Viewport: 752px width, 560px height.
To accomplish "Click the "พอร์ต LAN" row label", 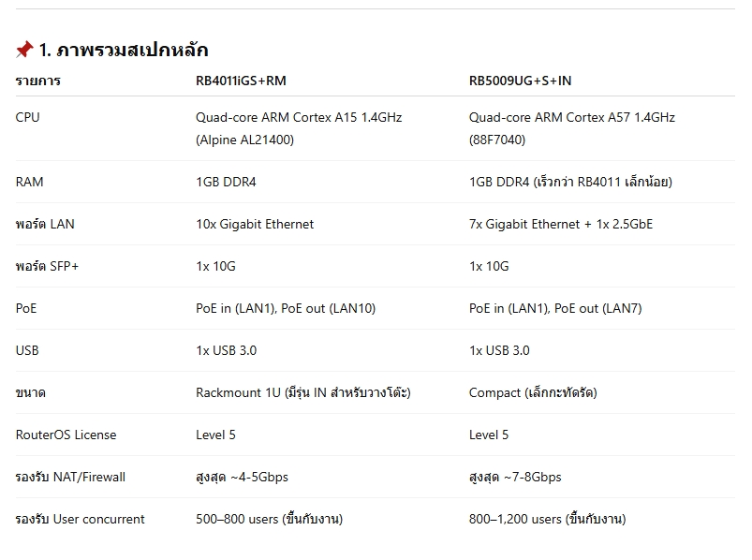I will pos(45,224).
